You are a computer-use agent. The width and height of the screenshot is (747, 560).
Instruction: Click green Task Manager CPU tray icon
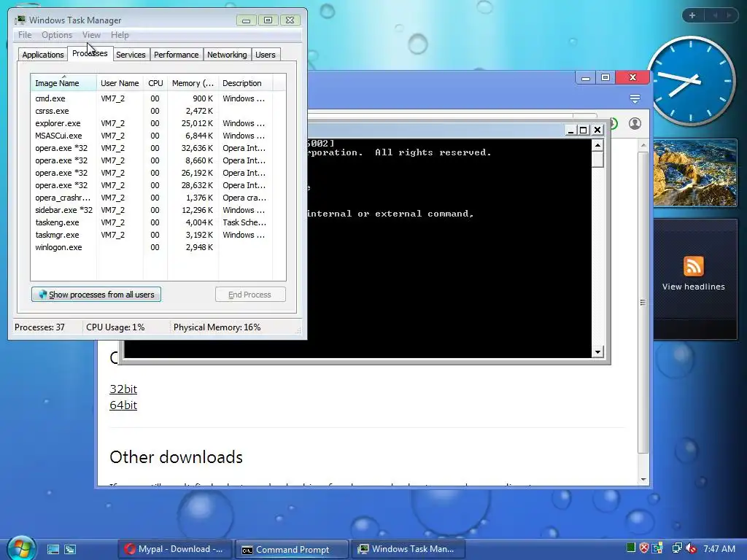[x=631, y=548]
